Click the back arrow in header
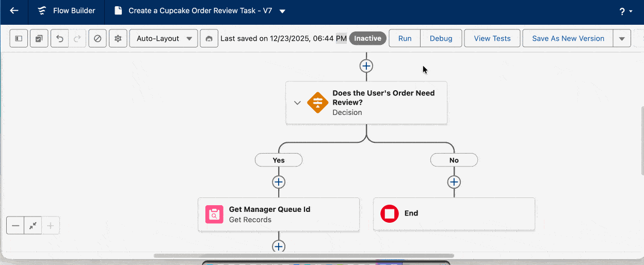Image resolution: width=644 pixels, height=265 pixels. click(14, 11)
